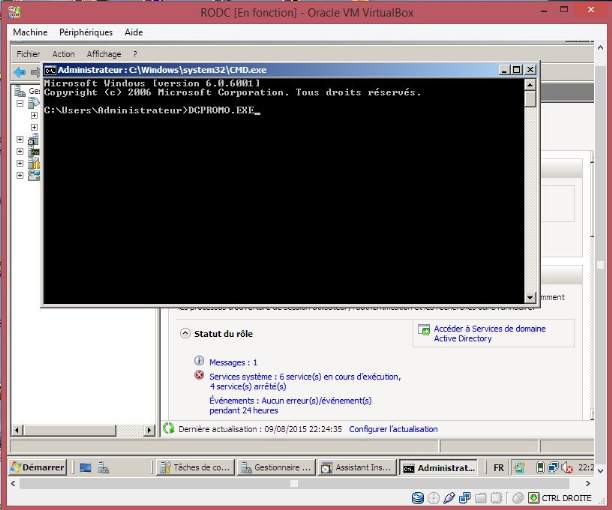The width and height of the screenshot is (612, 510).
Task: Click the FR language indicator in taskbar
Action: click(x=498, y=467)
